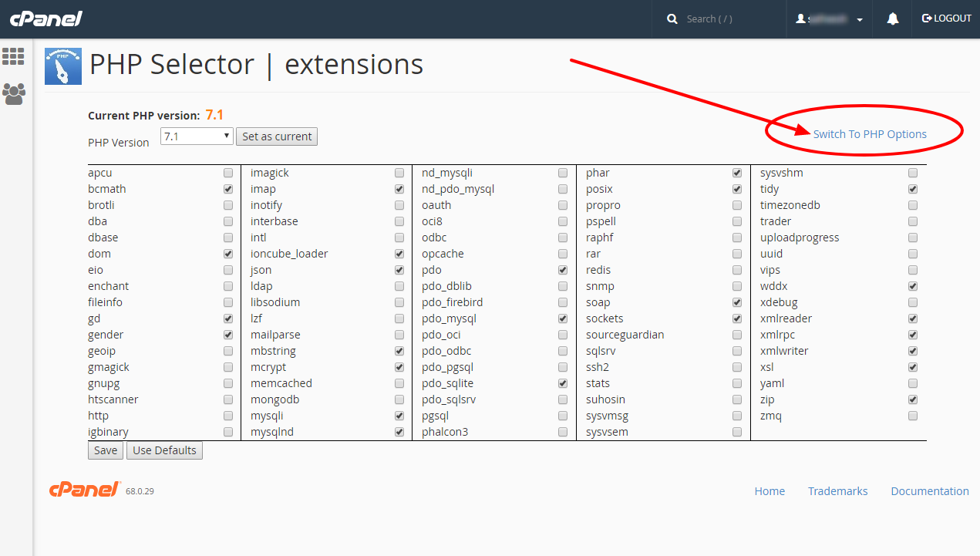Open the Documentation footer link
The width and height of the screenshot is (980, 556).
point(930,491)
